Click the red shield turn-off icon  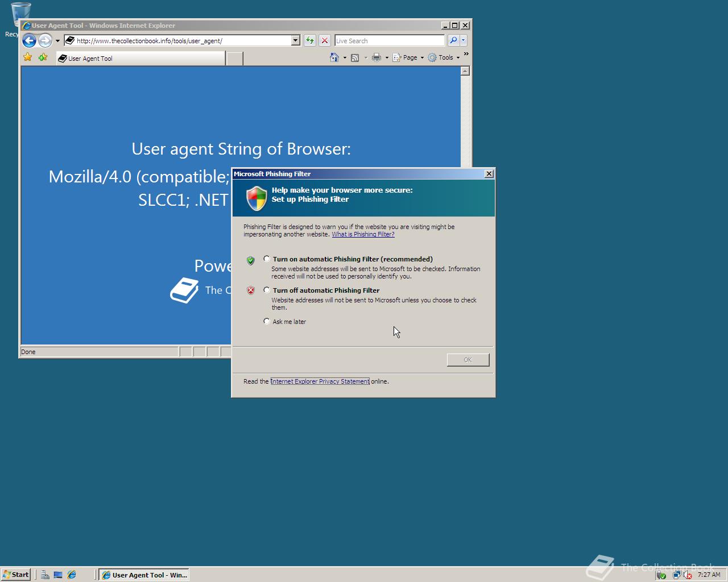(250, 290)
